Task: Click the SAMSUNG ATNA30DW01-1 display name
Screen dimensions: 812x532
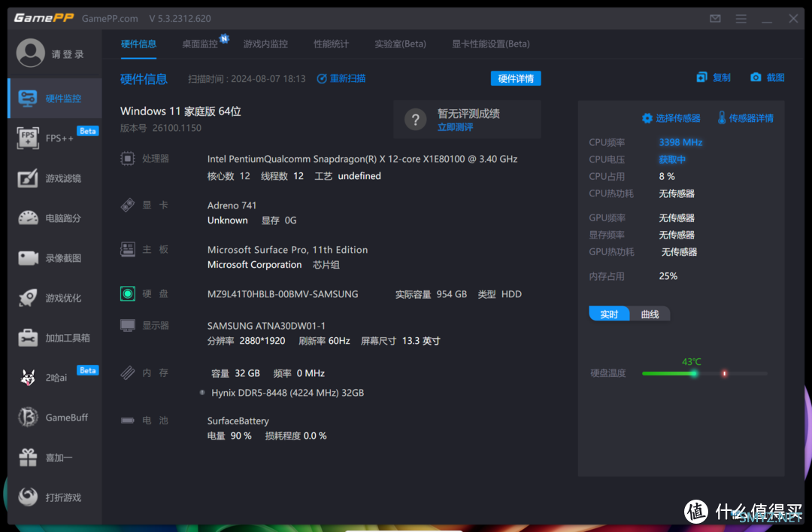Action: tap(266, 326)
